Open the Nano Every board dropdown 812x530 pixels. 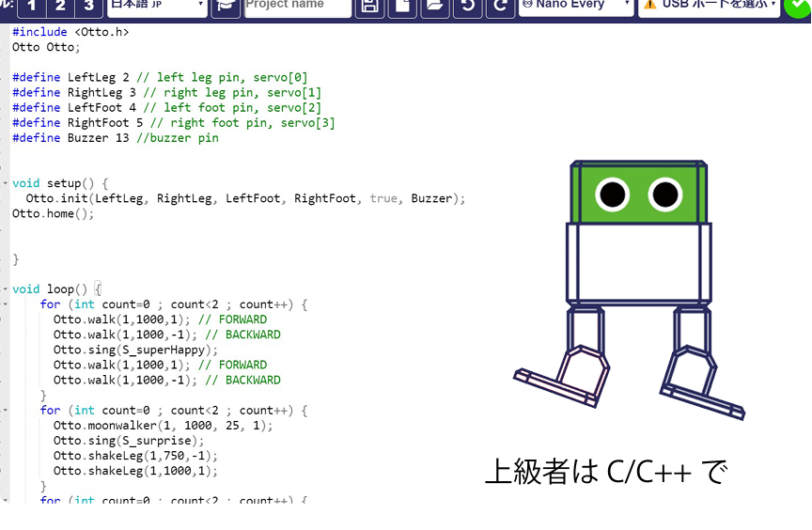click(577, 6)
